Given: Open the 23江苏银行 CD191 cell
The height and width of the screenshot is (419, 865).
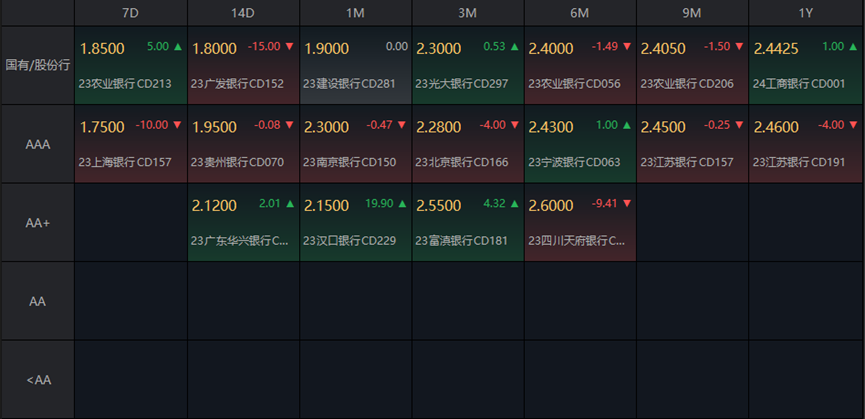Looking at the screenshot, I should [x=806, y=144].
